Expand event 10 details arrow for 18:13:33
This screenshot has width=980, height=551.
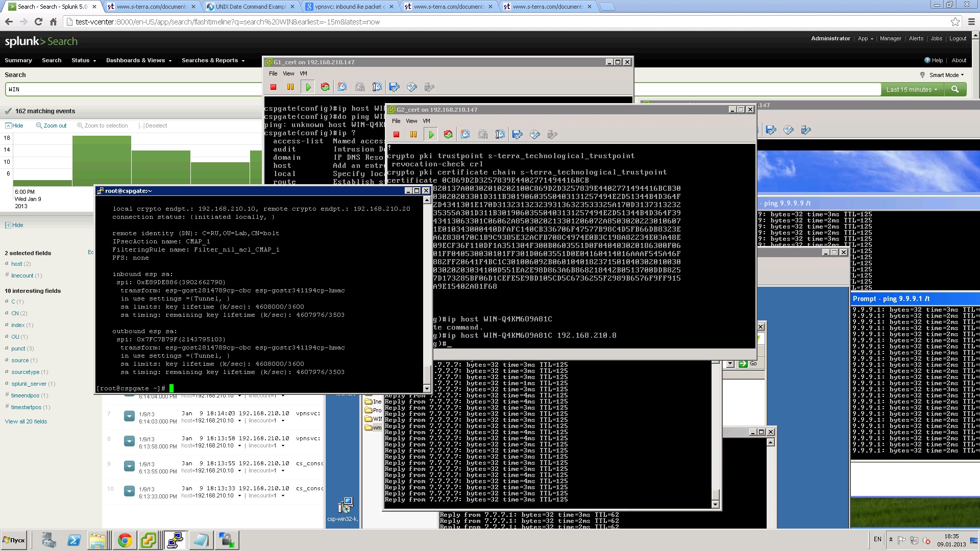(129, 491)
